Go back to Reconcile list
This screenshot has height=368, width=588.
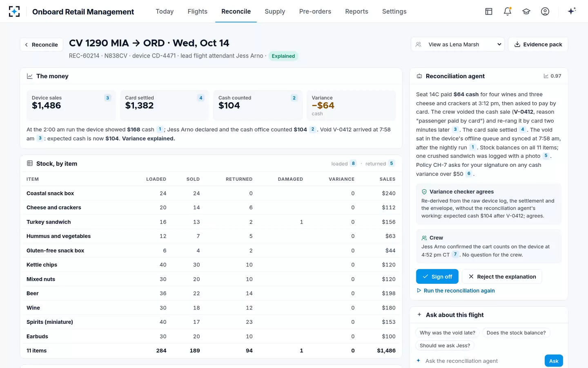(x=42, y=45)
